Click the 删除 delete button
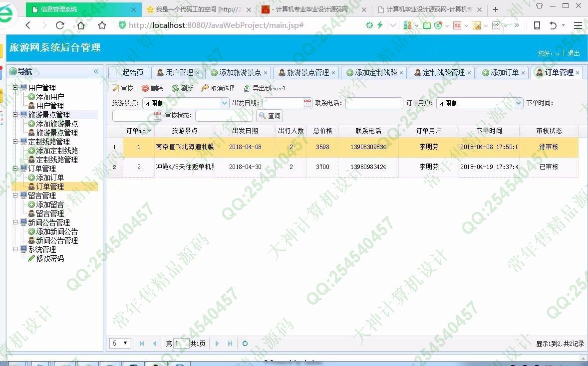 (x=152, y=88)
